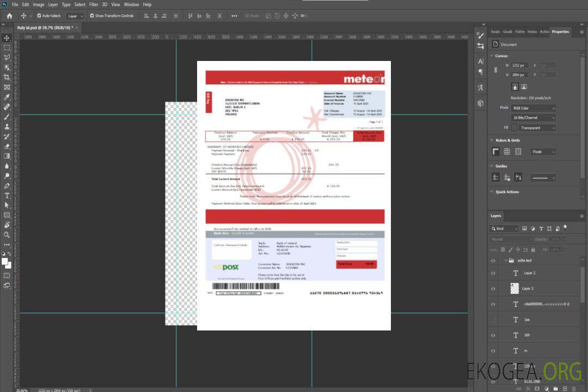Open Properties panel options menu
The width and height of the screenshot is (588, 392).
coord(581,32)
